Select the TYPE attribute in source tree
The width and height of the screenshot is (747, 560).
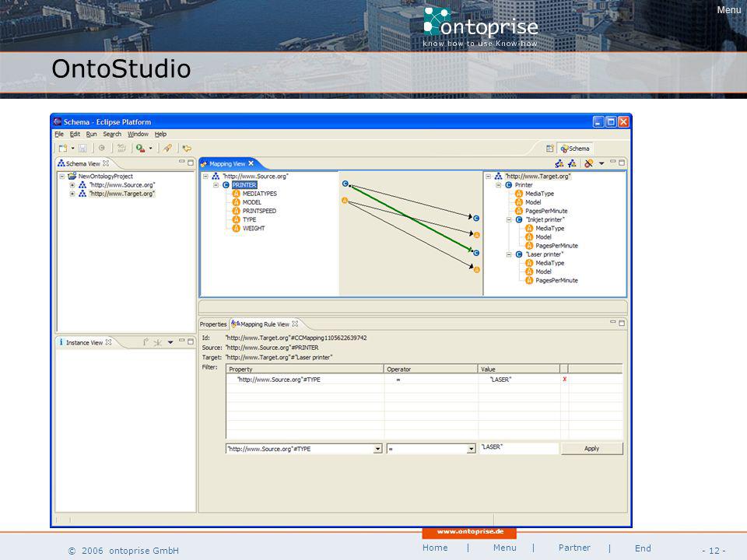click(249, 219)
